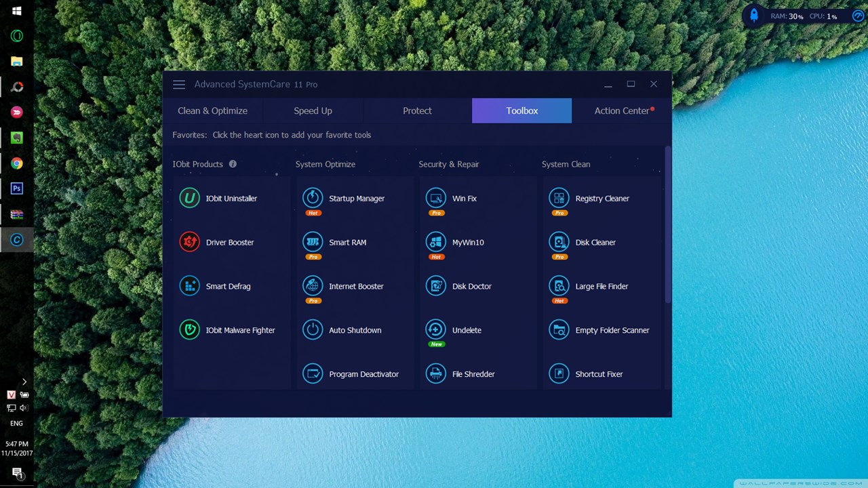Viewport: 868px width, 488px height.
Task: Launch the Smart RAM tool icon
Action: click(x=313, y=242)
